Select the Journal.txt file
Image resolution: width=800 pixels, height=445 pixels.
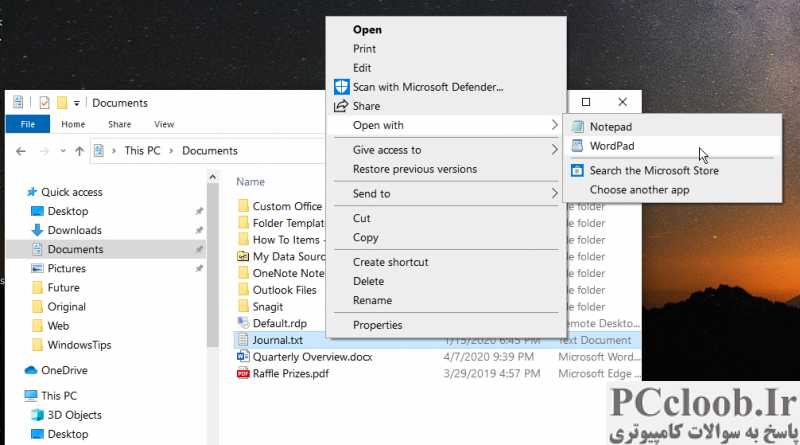(x=278, y=340)
